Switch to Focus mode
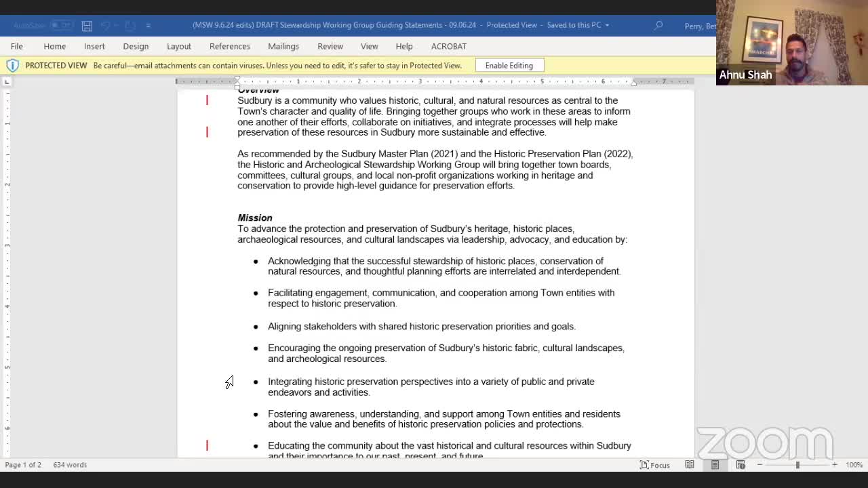This screenshot has height=488, width=868. [655, 465]
